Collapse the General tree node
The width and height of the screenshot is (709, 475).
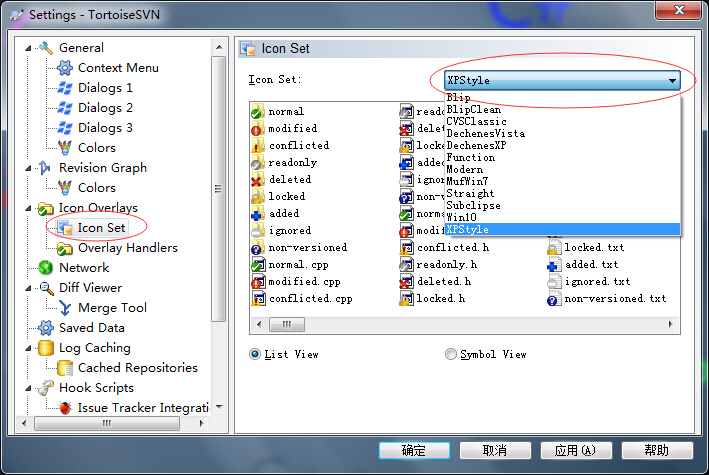tap(28, 48)
